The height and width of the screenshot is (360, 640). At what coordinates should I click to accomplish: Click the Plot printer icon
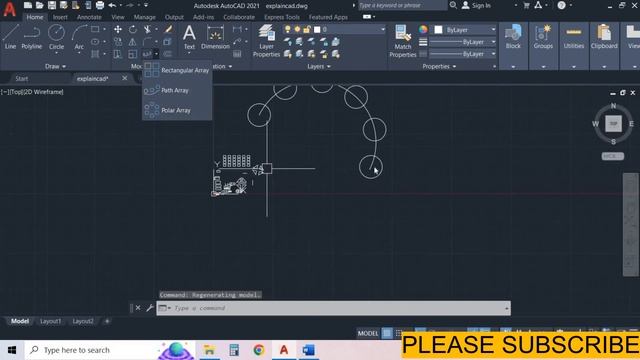point(100,5)
